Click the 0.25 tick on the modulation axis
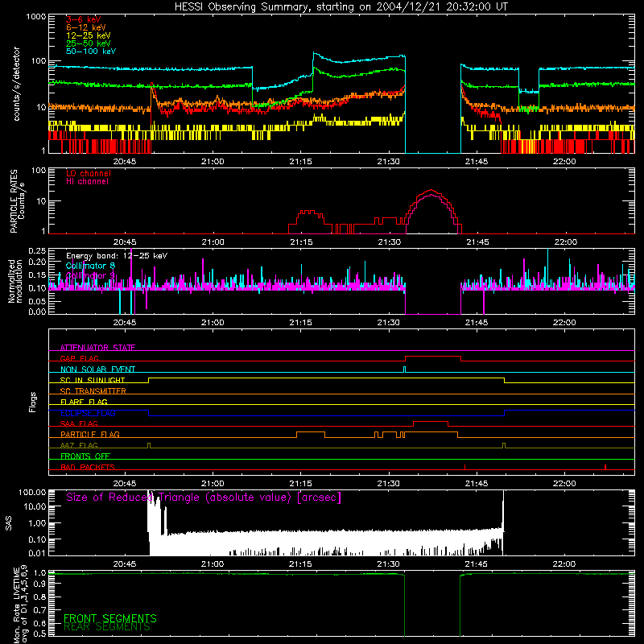 point(37,250)
